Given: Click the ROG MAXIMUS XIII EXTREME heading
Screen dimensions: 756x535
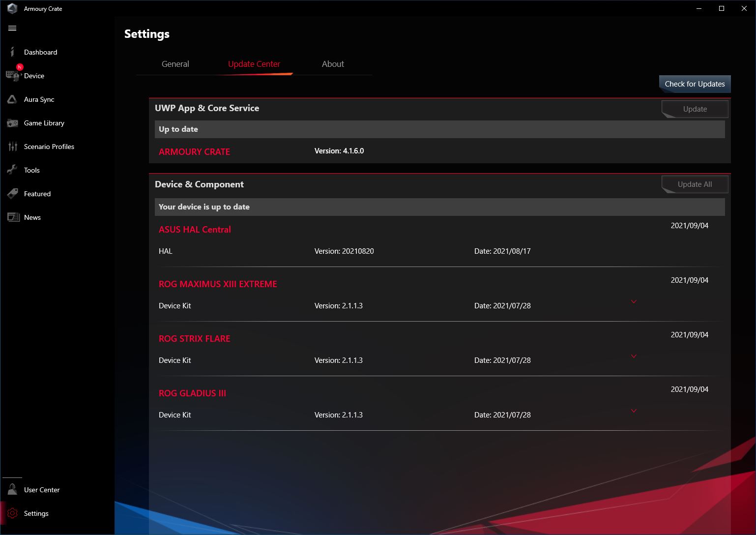Looking at the screenshot, I should [x=218, y=284].
